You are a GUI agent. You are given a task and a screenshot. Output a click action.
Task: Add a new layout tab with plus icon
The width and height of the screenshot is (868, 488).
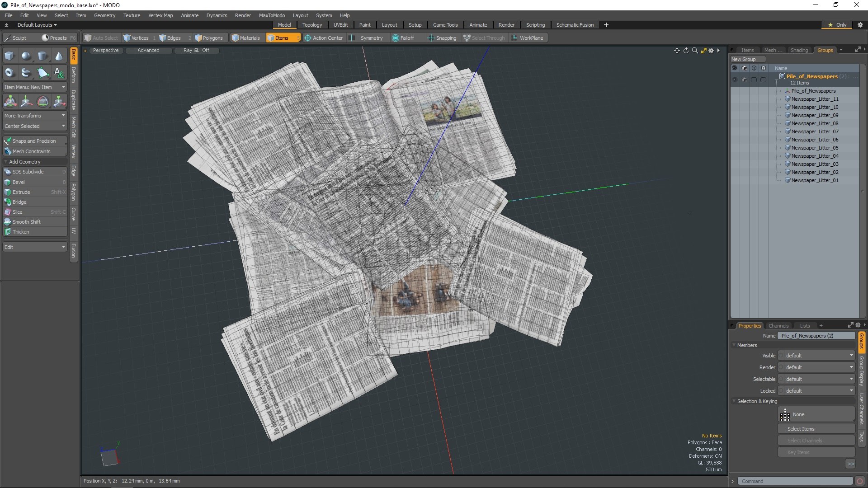pyautogui.click(x=606, y=25)
